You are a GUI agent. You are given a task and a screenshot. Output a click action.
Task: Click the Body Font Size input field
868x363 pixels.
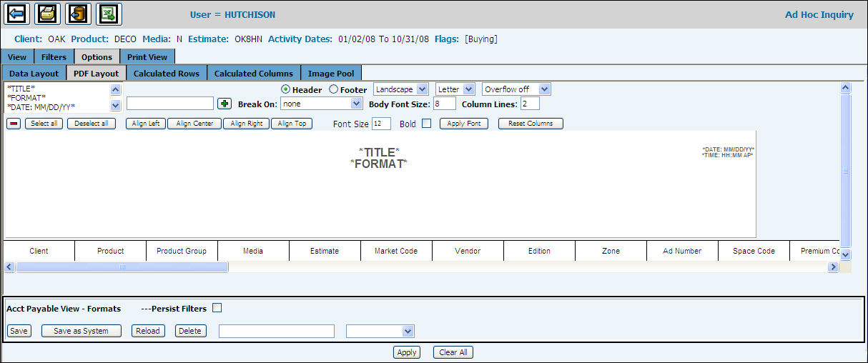[x=444, y=104]
